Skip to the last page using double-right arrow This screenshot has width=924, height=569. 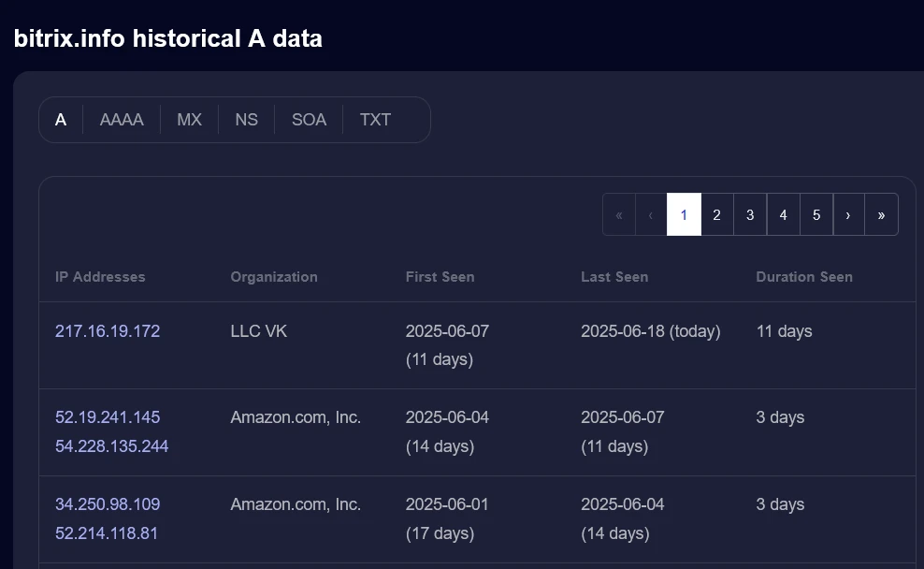[x=881, y=214]
